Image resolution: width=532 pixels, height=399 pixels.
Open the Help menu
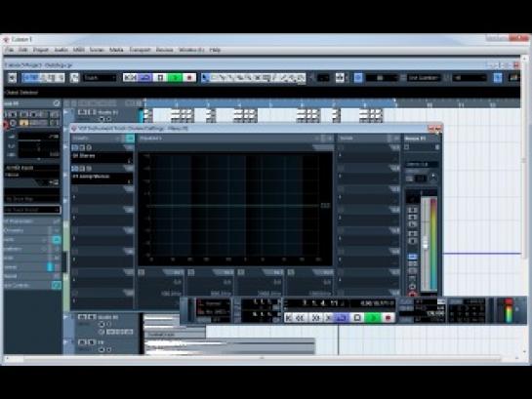[x=215, y=50]
